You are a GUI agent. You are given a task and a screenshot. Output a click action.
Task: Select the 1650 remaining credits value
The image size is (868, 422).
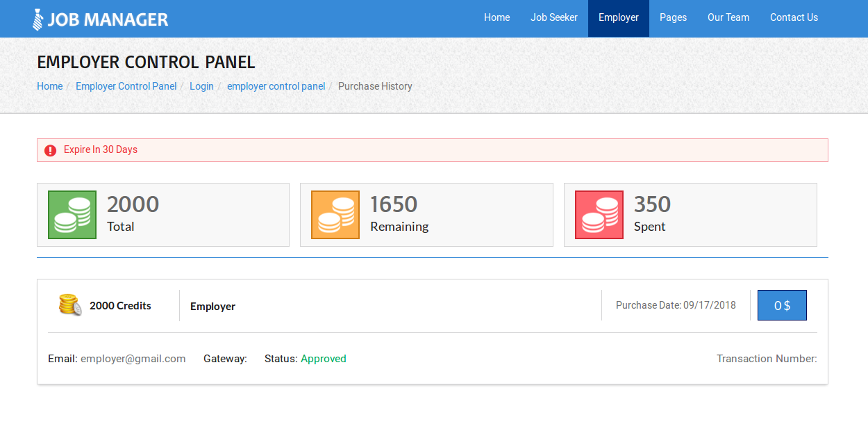pyautogui.click(x=394, y=204)
